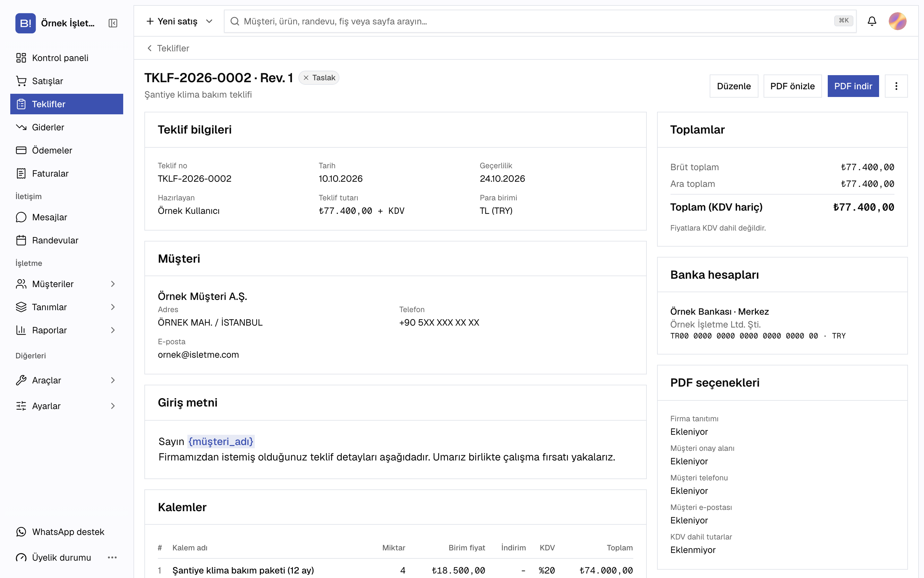Click the Taslak status badge
924x578 pixels.
[x=319, y=78]
